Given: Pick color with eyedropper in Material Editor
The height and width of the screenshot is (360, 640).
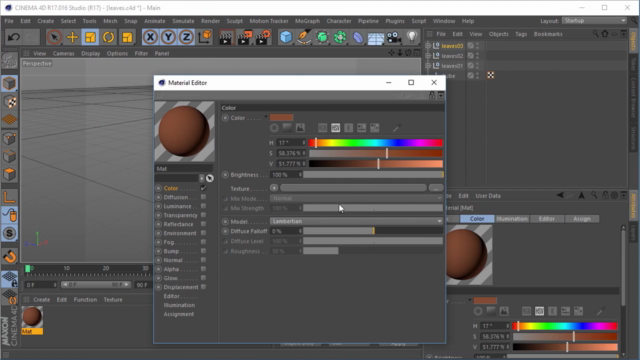Looking at the screenshot, I should [396, 128].
